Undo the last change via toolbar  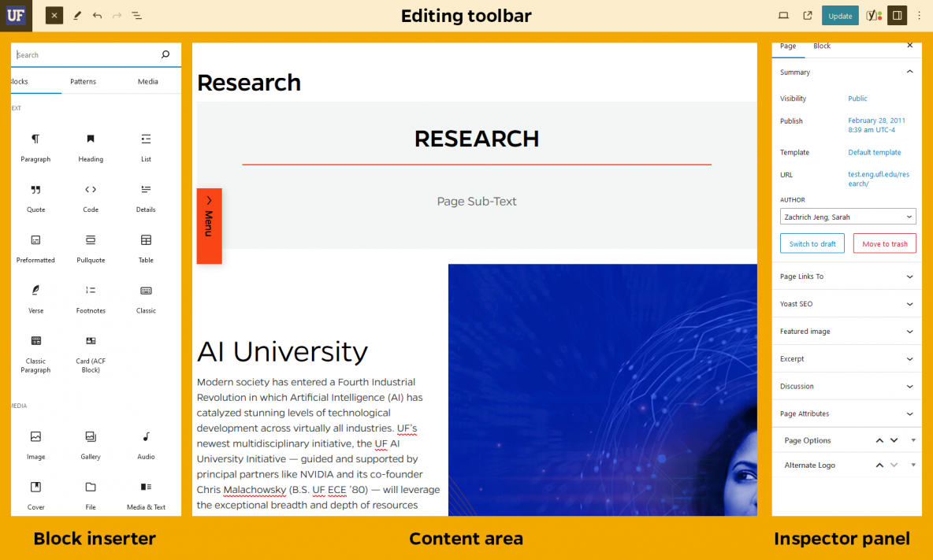(97, 15)
